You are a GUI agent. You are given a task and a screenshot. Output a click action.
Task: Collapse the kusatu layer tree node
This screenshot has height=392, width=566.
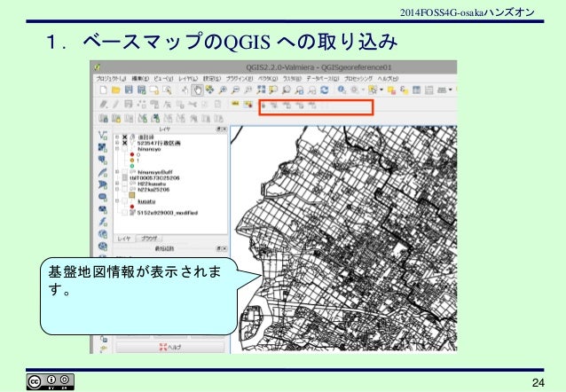click(117, 200)
